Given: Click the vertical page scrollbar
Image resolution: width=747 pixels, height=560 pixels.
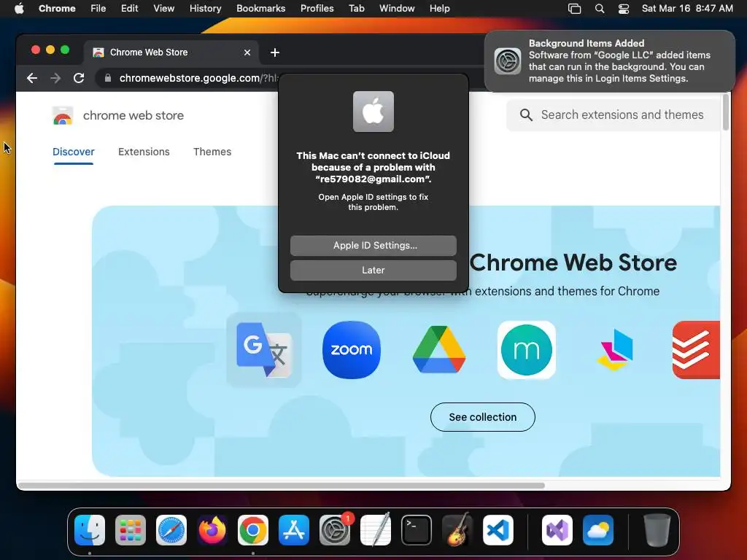Looking at the screenshot, I should (x=726, y=112).
